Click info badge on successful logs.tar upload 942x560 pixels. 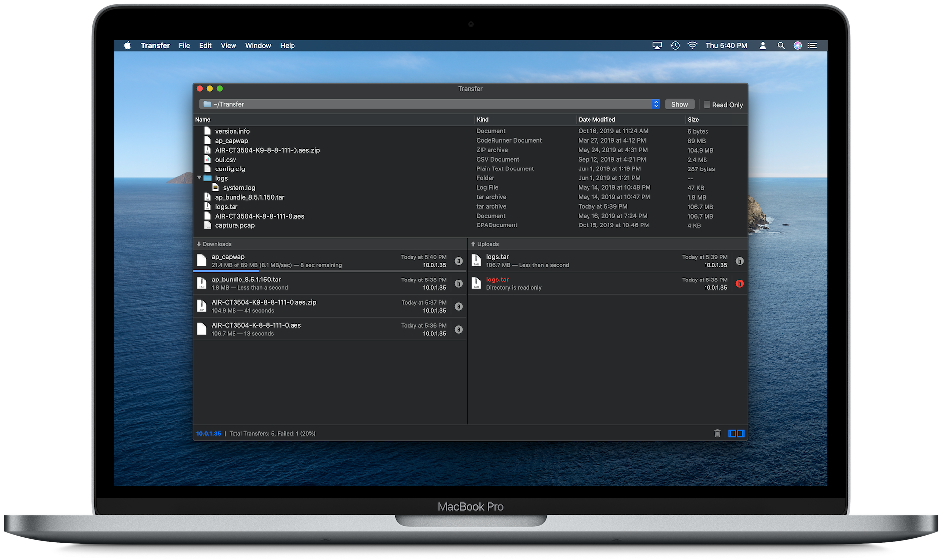(x=740, y=261)
